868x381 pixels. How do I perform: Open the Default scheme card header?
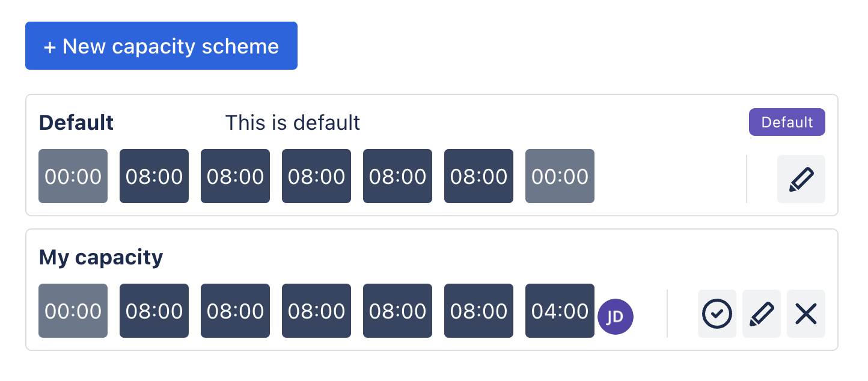coord(76,122)
